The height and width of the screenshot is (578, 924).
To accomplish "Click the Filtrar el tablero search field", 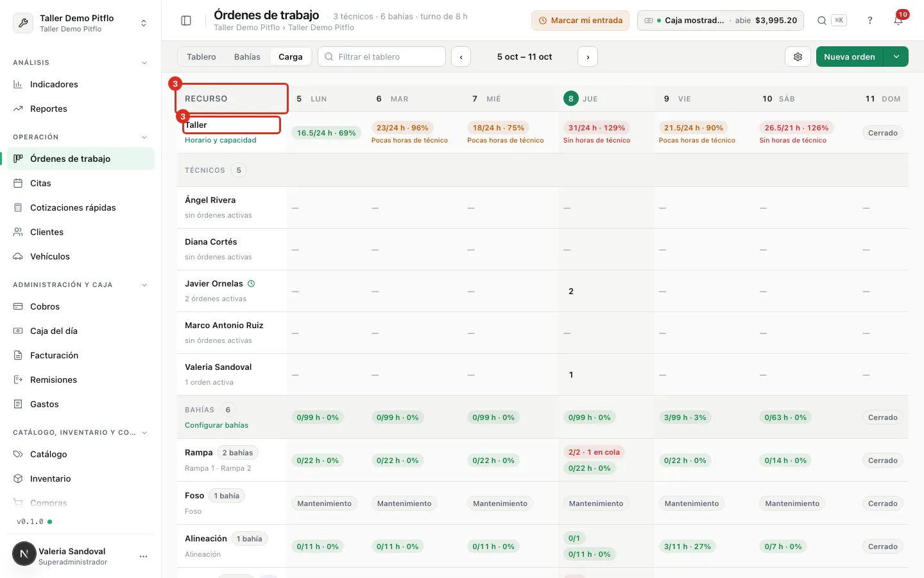I will (x=382, y=57).
